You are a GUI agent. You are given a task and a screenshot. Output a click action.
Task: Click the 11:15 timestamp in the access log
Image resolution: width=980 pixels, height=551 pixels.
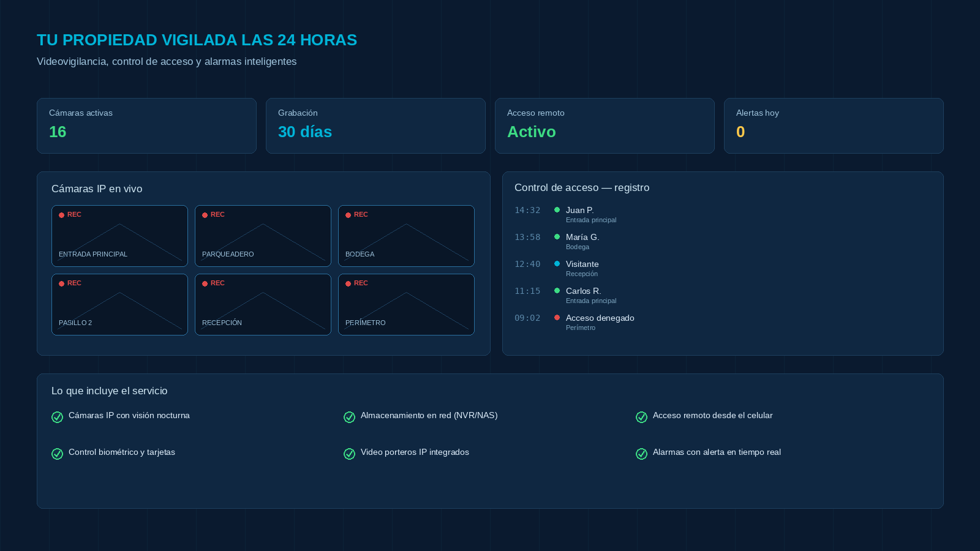point(527,291)
